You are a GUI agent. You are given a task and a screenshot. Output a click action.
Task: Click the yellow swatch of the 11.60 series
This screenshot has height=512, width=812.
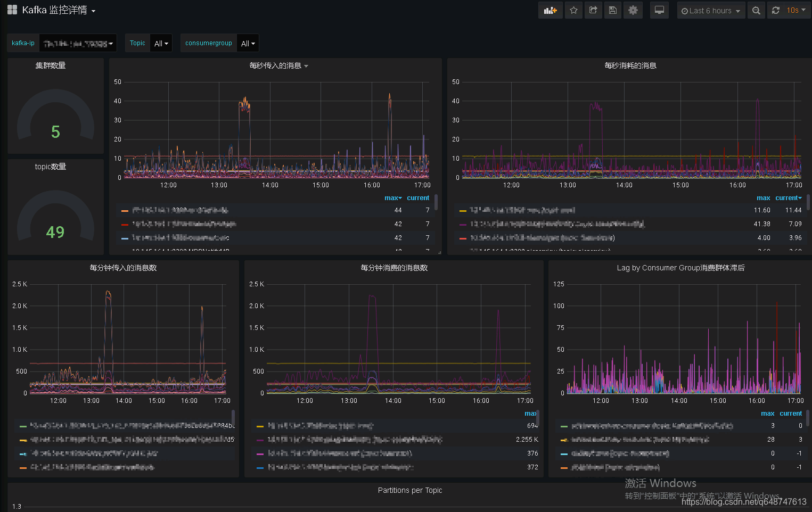click(x=463, y=210)
